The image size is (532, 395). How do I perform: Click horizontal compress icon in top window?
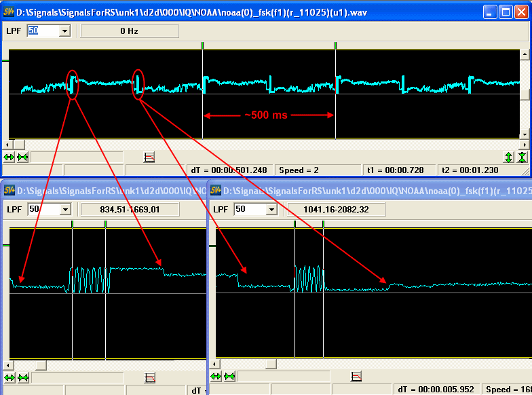[22, 157]
